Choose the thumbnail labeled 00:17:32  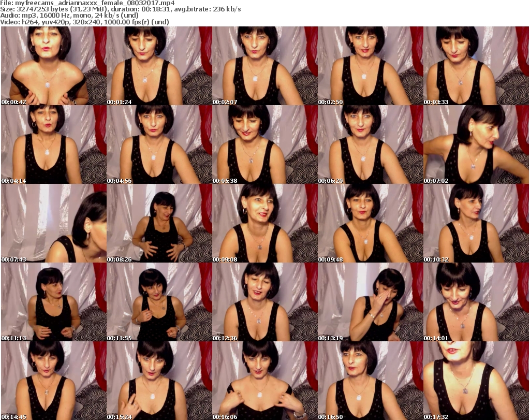(476, 381)
